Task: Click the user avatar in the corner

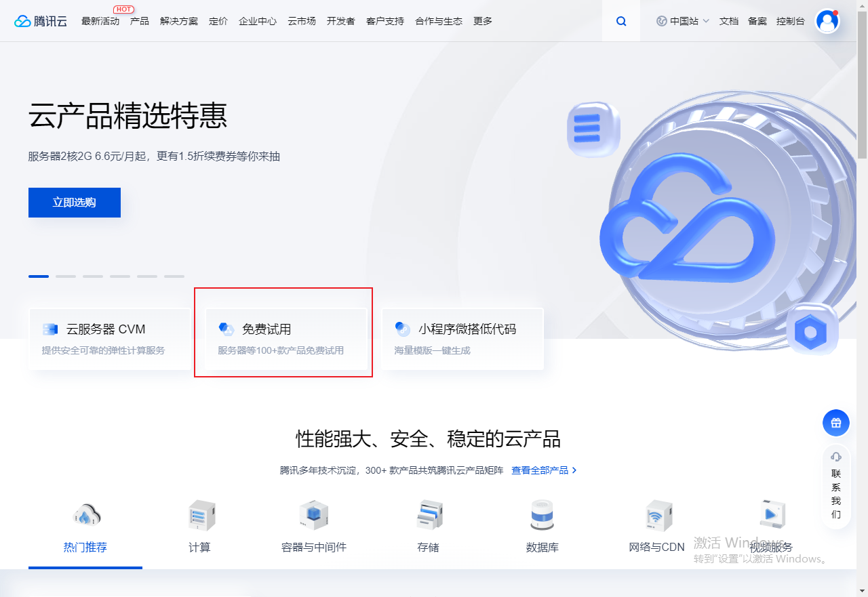Action: click(827, 21)
